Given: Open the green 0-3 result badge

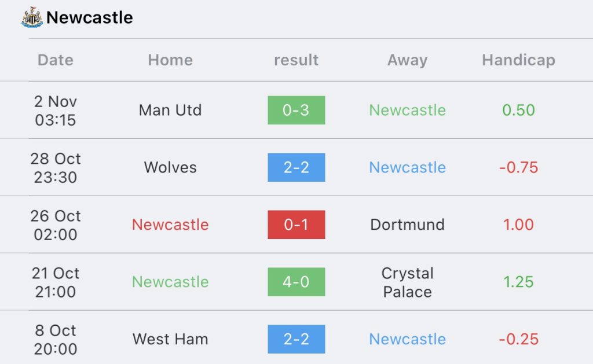Looking at the screenshot, I should (296, 110).
